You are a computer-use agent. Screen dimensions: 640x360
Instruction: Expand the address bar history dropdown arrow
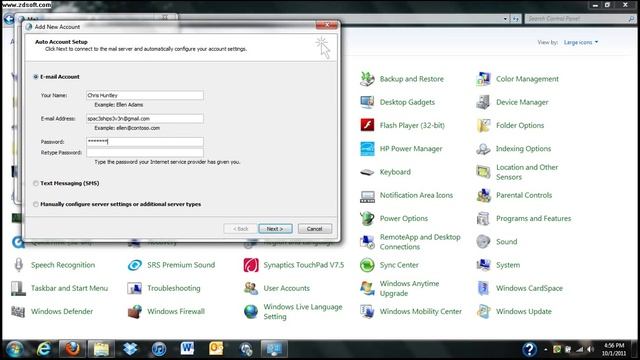(x=505, y=19)
